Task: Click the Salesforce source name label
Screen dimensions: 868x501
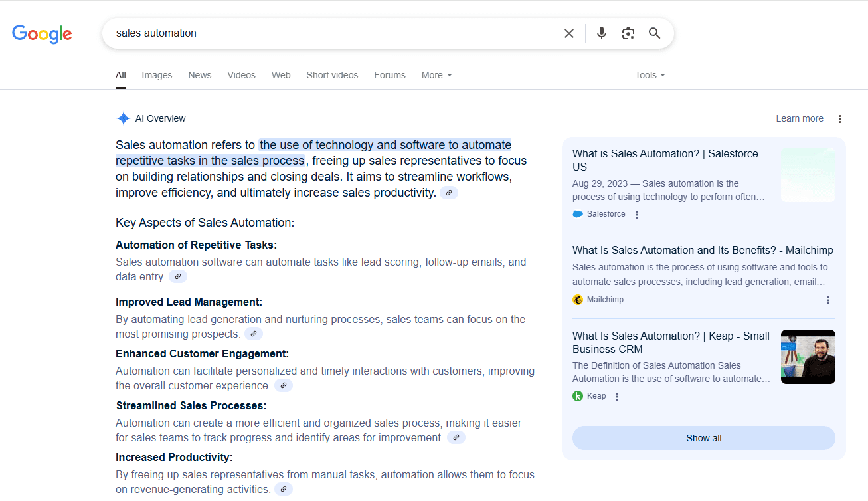Action: pyautogui.click(x=606, y=214)
